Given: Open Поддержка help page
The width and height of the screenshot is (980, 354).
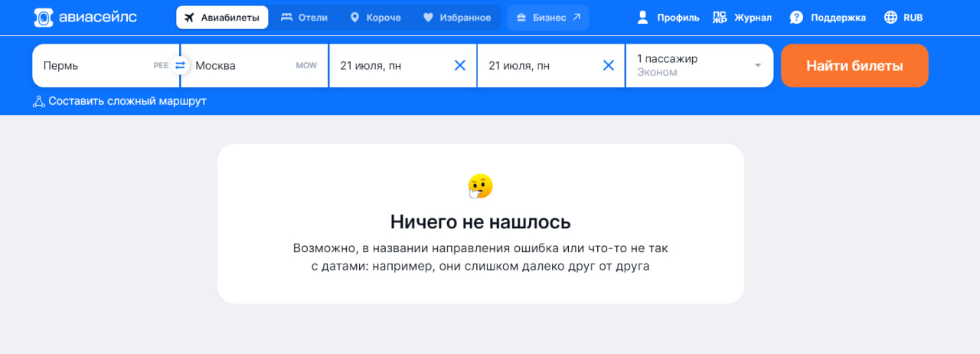Looking at the screenshot, I should [828, 18].
